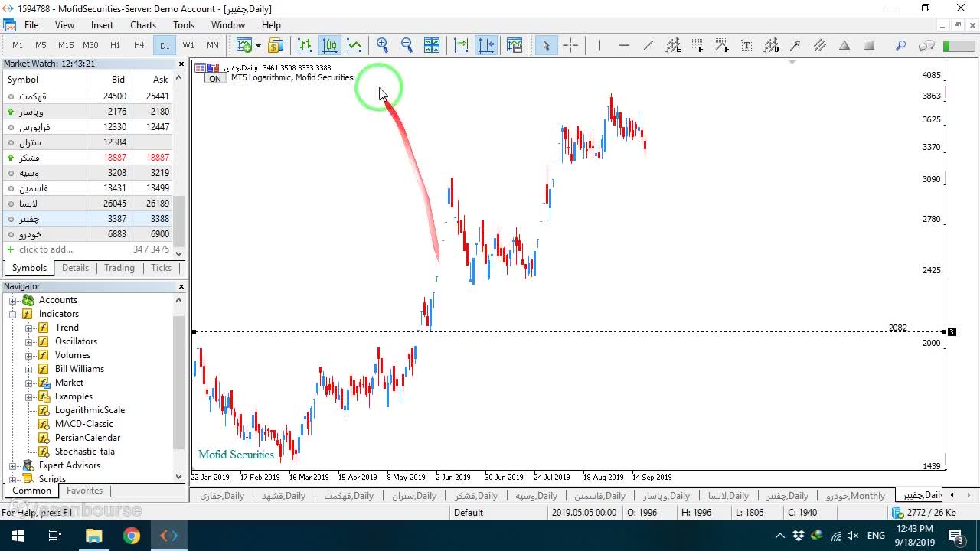Open the Windows Start menu
This screenshot has height=551, width=980.
click(18, 536)
